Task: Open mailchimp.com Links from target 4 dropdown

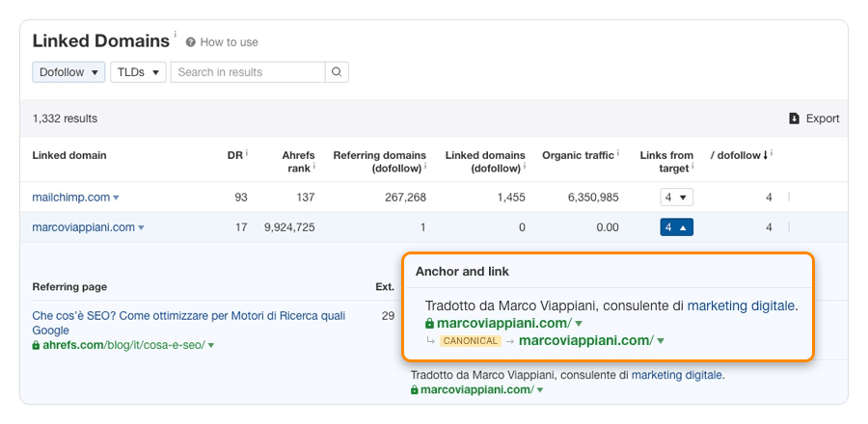Action: [x=676, y=198]
